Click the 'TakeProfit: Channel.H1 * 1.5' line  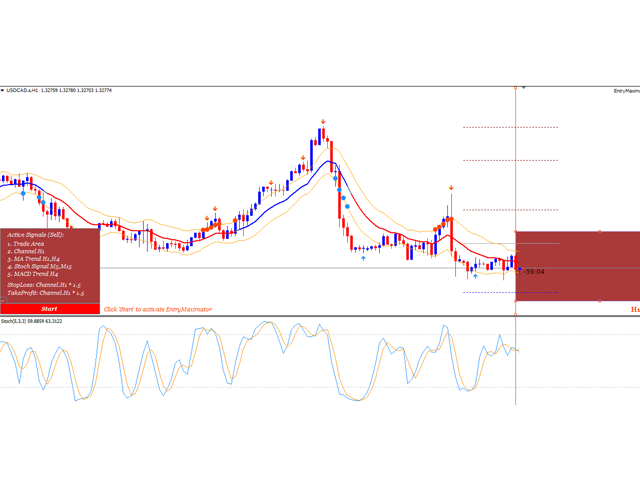tap(45, 293)
